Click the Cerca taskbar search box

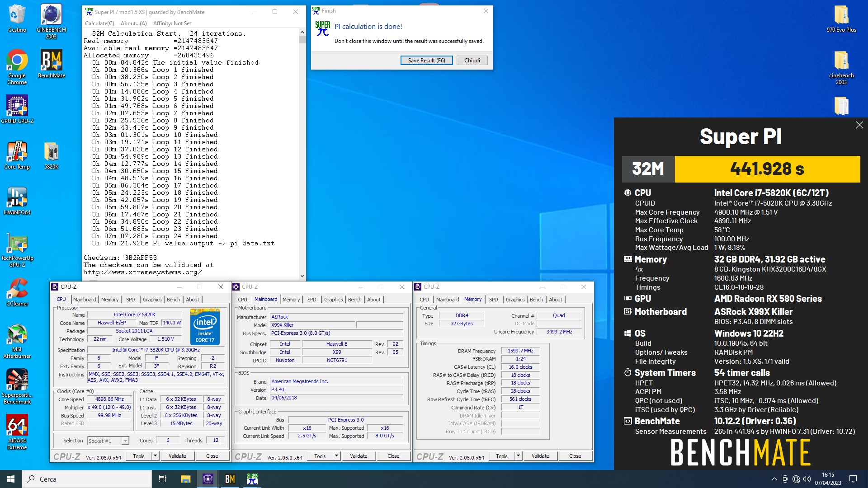[87, 479]
